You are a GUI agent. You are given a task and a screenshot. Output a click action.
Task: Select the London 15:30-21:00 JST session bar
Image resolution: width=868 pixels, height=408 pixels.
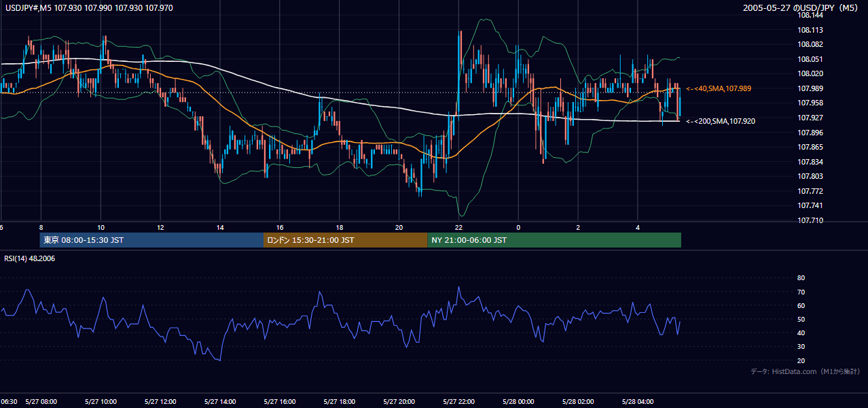pos(345,240)
